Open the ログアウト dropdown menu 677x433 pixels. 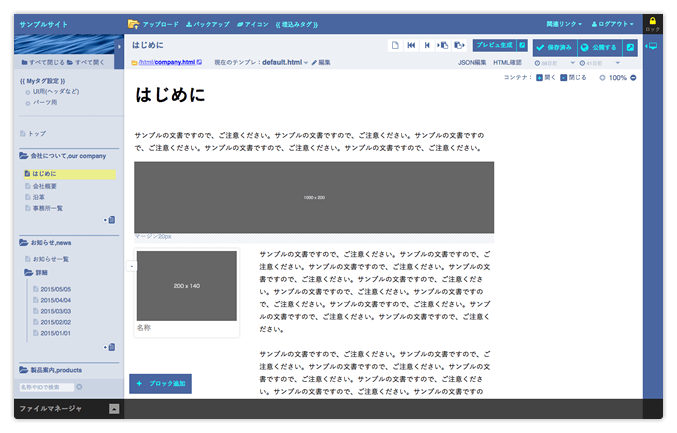pos(613,23)
